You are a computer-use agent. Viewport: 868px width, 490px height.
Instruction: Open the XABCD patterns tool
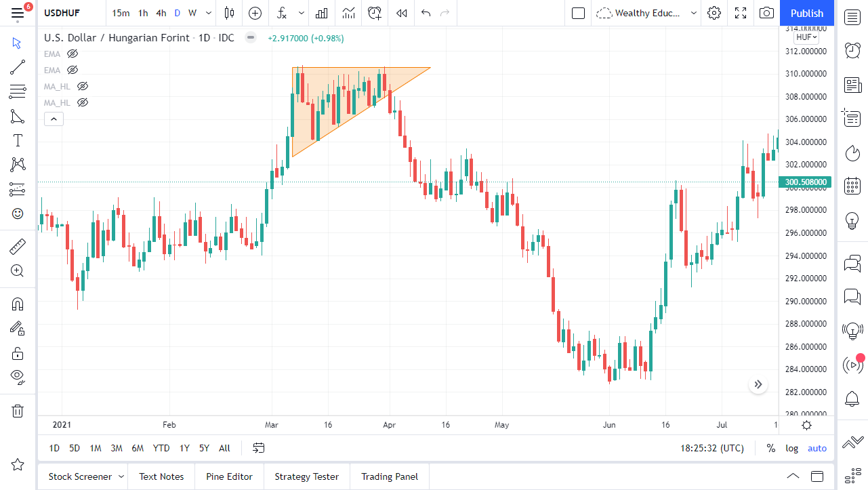(18, 165)
